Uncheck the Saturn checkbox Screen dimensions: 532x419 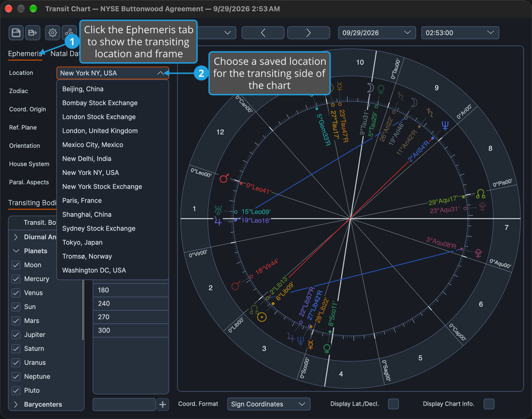[16, 349]
